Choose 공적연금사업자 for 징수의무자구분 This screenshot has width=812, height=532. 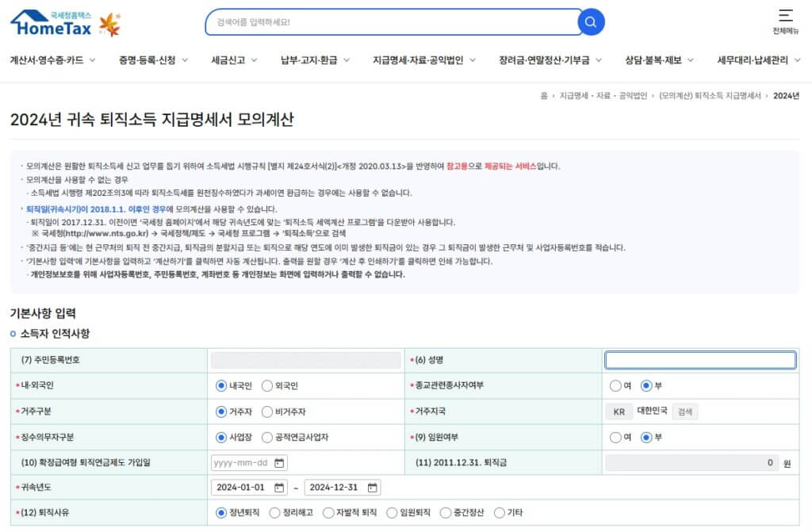[266, 437]
